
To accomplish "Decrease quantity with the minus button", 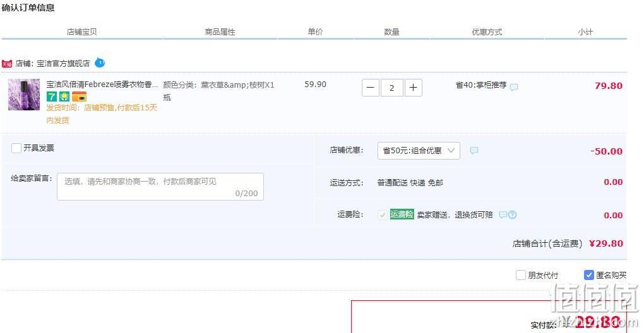I will [x=370, y=88].
